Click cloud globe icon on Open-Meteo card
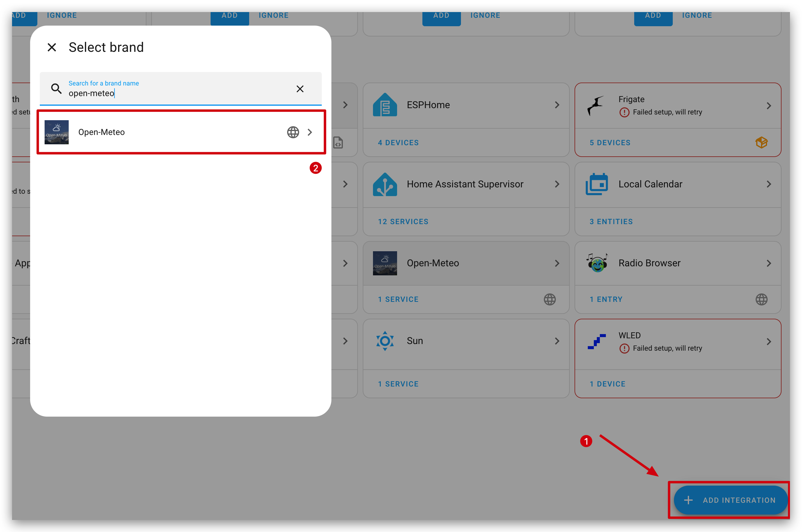Screen dimensions: 802x532 550,299
